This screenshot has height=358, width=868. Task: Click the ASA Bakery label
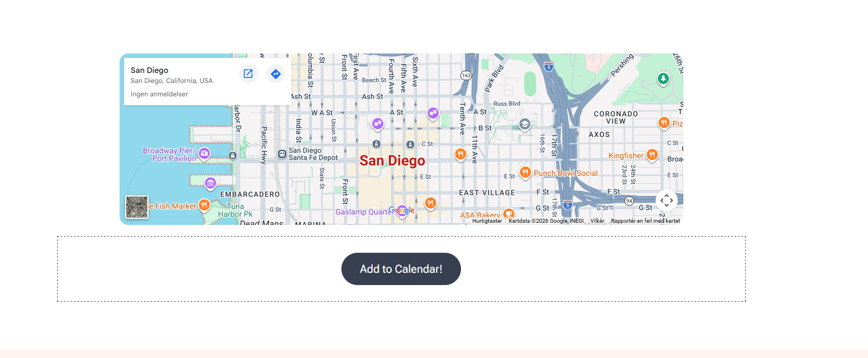point(480,215)
